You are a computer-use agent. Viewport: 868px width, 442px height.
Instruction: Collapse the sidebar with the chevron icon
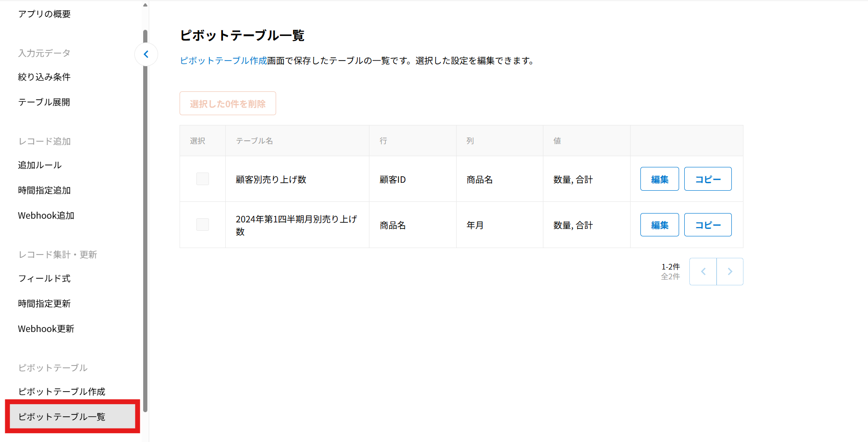coord(146,54)
